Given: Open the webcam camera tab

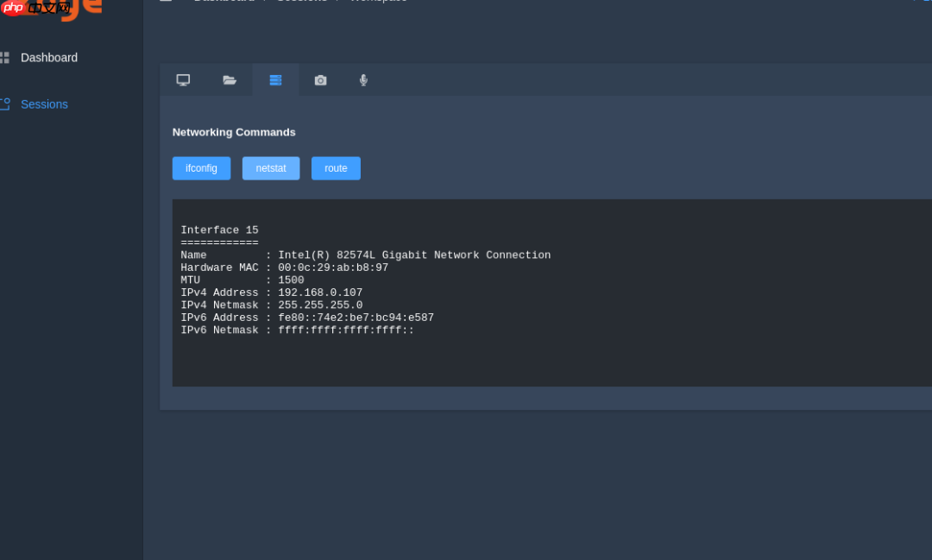Looking at the screenshot, I should [x=320, y=80].
